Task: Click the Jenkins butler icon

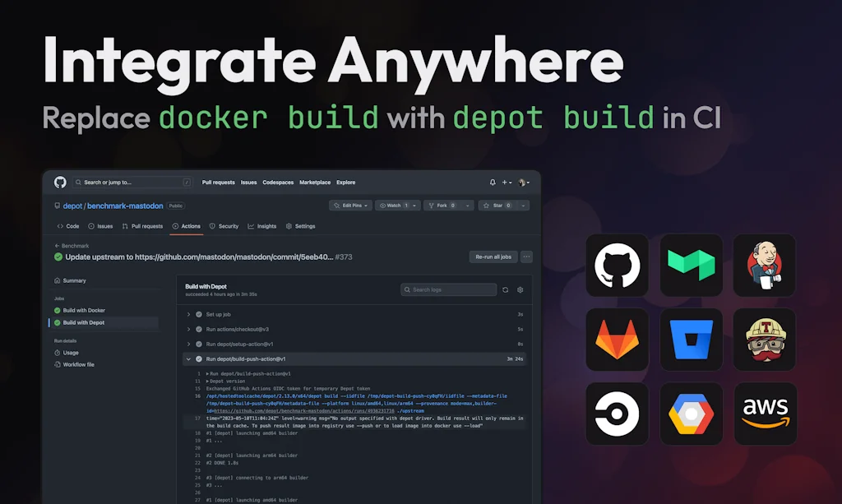Action: click(x=766, y=265)
